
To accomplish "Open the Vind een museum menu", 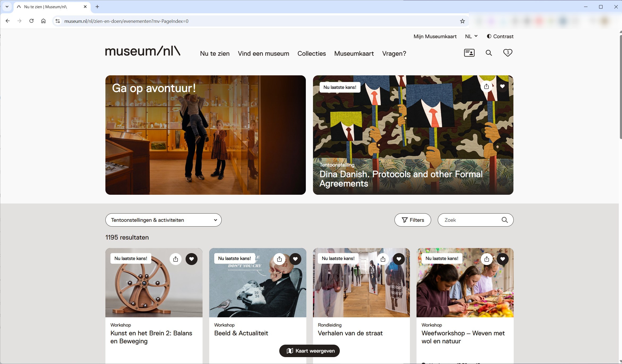I will pyautogui.click(x=263, y=54).
